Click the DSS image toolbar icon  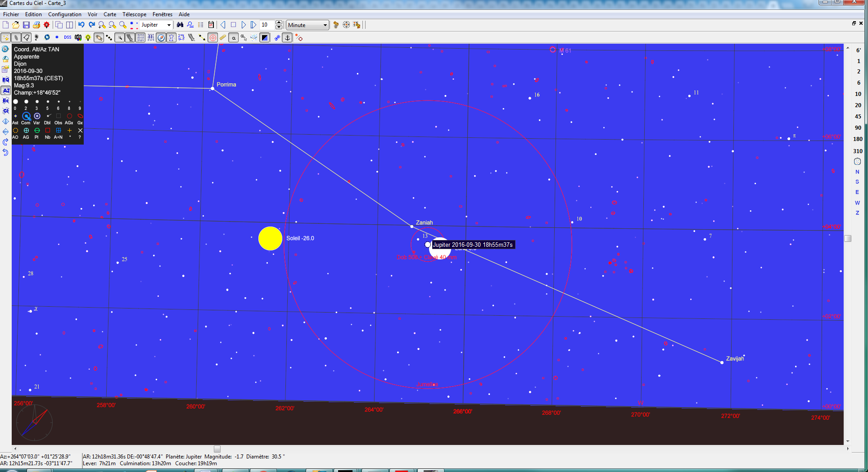coord(68,37)
